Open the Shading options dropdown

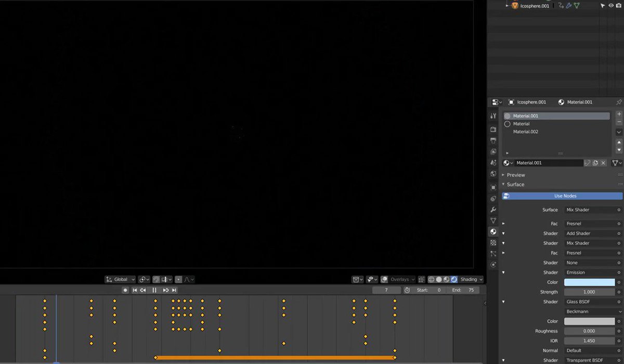pyautogui.click(x=472, y=279)
